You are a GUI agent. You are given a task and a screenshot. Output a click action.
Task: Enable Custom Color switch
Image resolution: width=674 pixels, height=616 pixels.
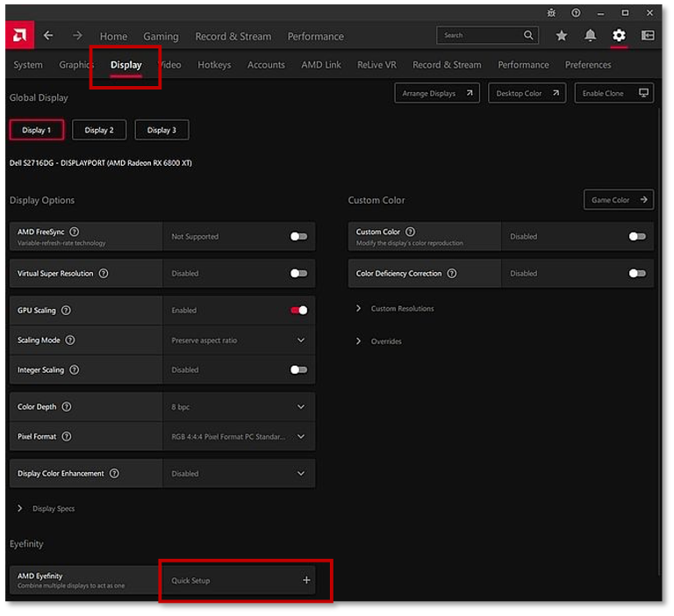point(637,236)
